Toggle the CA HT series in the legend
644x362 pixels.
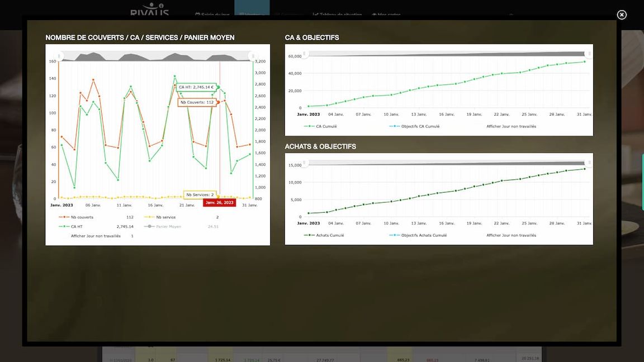(70, 227)
